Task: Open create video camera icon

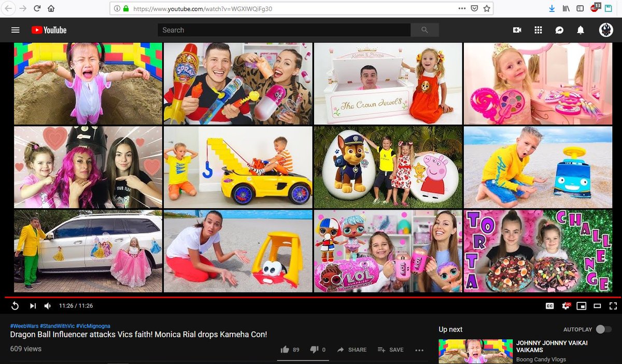Action: pos(517,30)
